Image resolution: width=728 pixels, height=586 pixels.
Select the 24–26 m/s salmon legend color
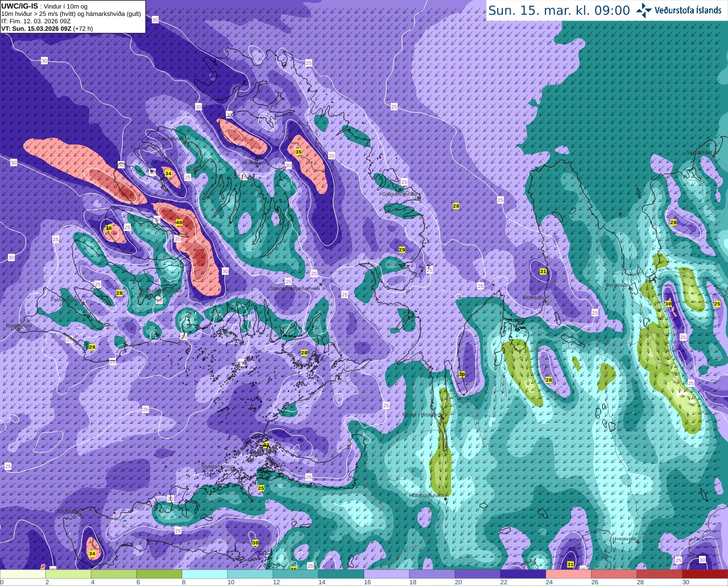(569, 574)
